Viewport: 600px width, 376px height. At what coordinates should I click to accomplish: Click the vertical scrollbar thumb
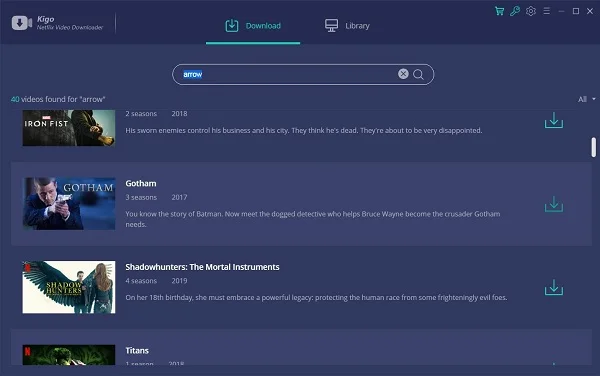[593, 147]
